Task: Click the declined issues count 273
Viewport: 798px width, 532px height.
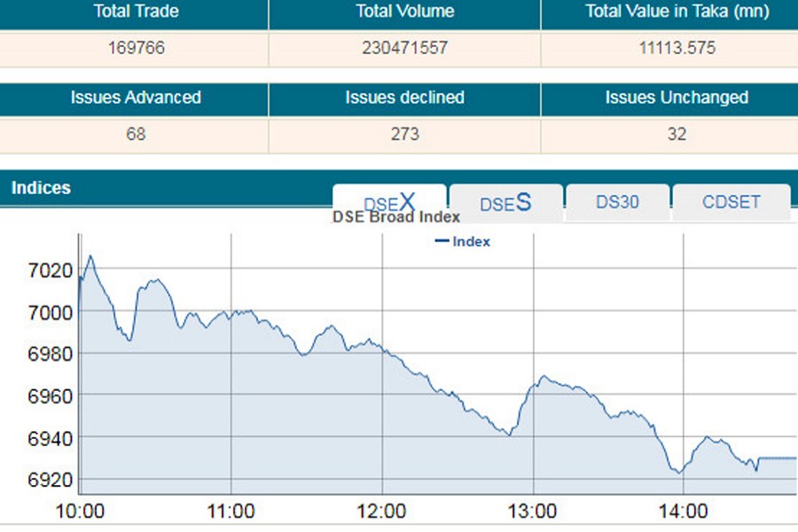Action: 404,135
